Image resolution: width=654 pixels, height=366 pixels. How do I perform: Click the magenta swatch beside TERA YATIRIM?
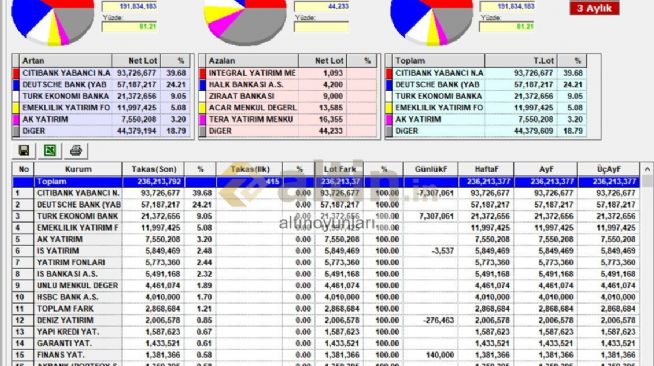pos(202,120)
